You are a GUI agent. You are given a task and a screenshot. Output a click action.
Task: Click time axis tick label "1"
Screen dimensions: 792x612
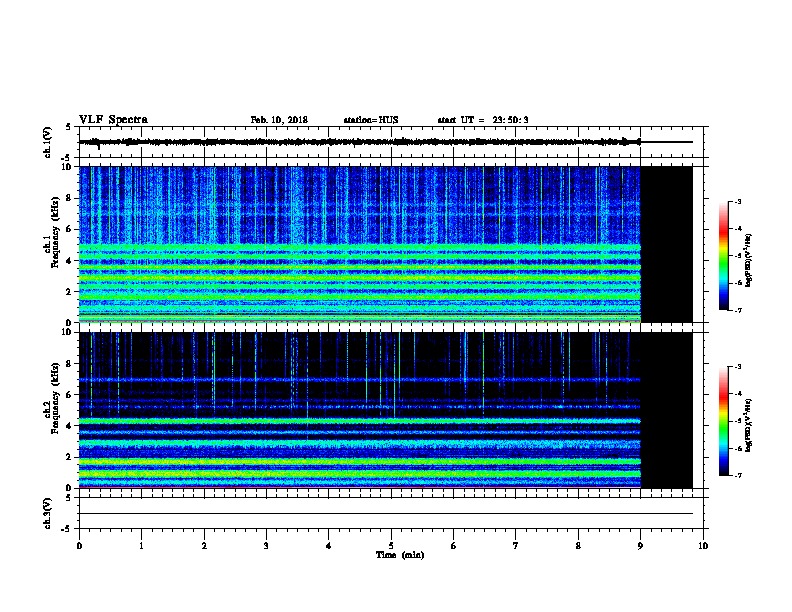[x=141, y=545]
